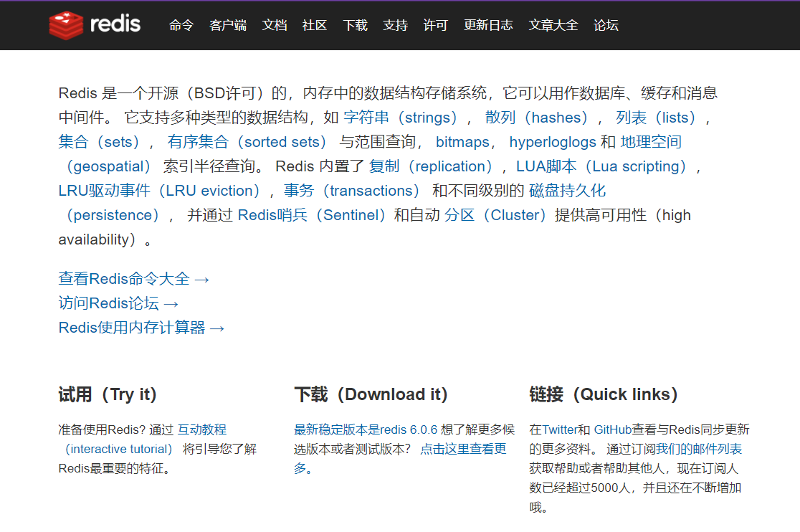Viewport: 800px width, 532px height.
Task: Visit the LRU驱动事件 (LRU eviction) link
Action: click(159, 191)
